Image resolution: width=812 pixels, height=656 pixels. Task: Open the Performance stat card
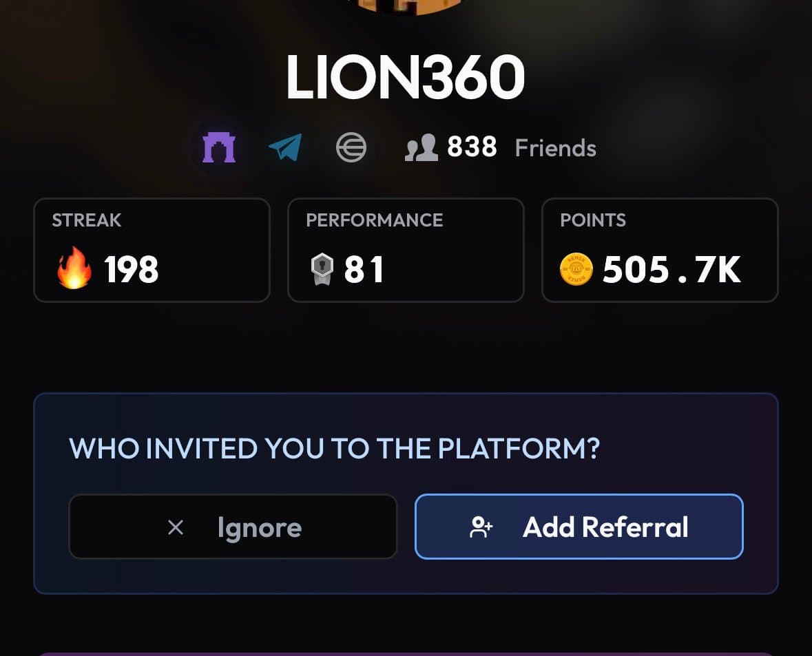pos(406,250)
